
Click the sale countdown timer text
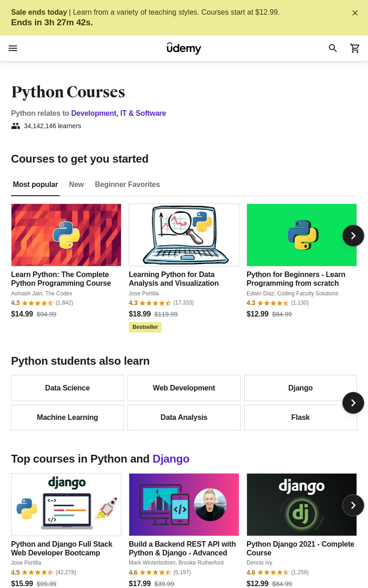pos(52,23)
